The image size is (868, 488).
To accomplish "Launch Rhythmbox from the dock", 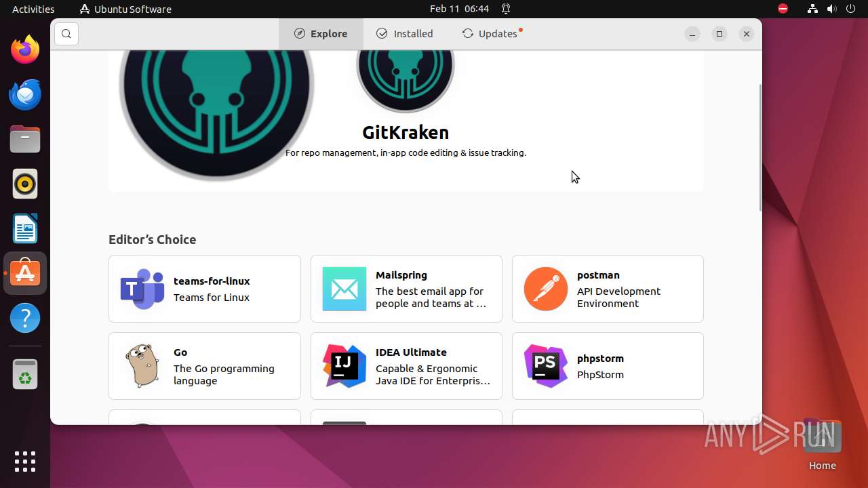I will [x=25, y=184].
